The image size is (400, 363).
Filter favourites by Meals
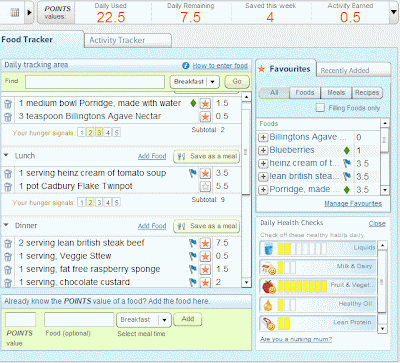(336, 93)
